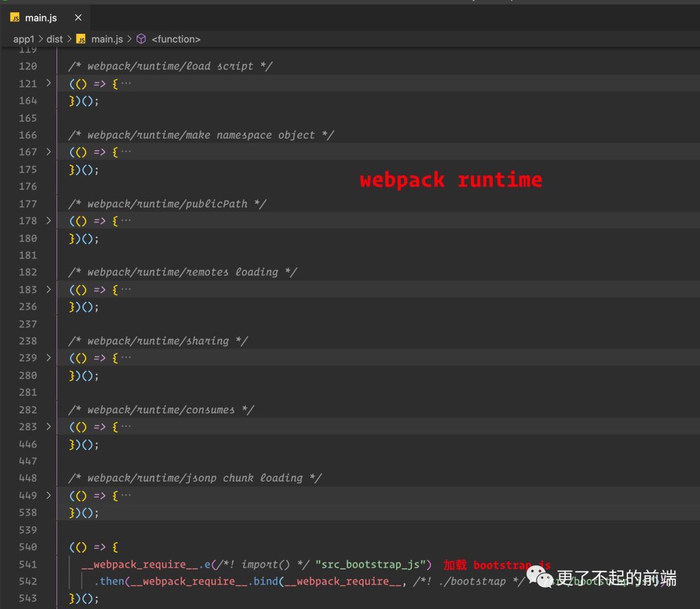Screen dimensions: 700x609
Task: Click the closing '})();' on line 538
Action: 84,512
